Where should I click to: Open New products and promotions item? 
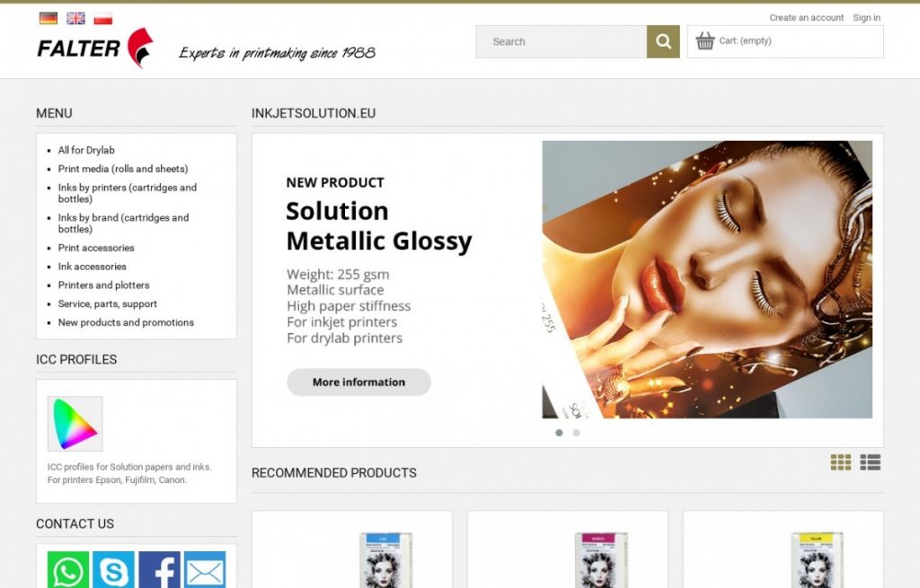(126, 322)
